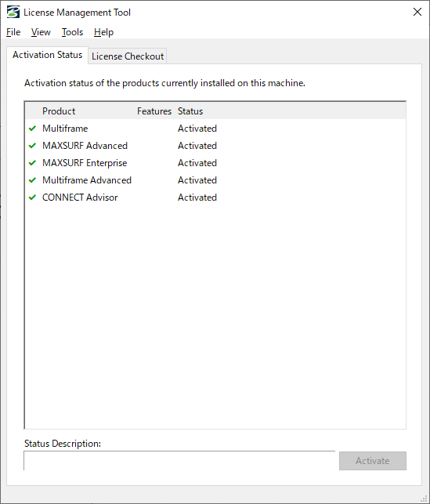Click the resize grip at window corner
430x504 pixels.
424,499
